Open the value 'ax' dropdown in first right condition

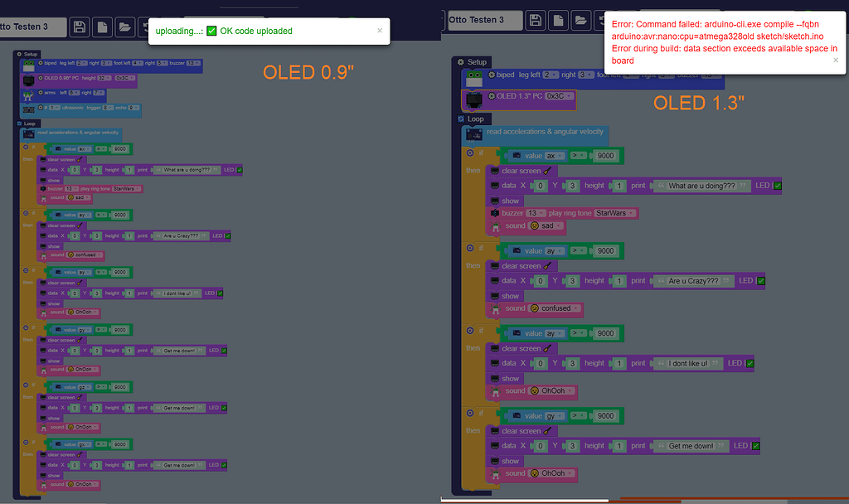point(553,156)
